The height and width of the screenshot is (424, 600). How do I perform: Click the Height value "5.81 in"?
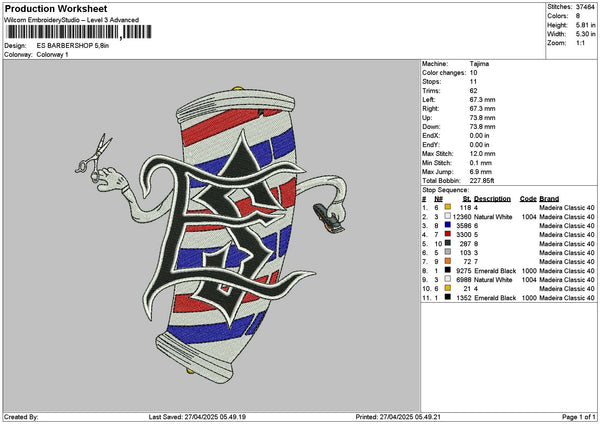click(x=585, y=25)
